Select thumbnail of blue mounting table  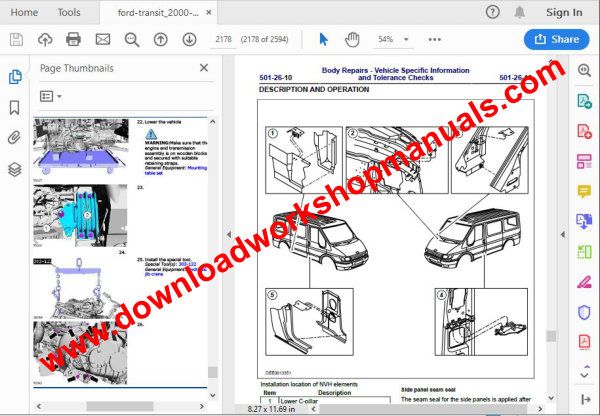[x=81, y=146]
